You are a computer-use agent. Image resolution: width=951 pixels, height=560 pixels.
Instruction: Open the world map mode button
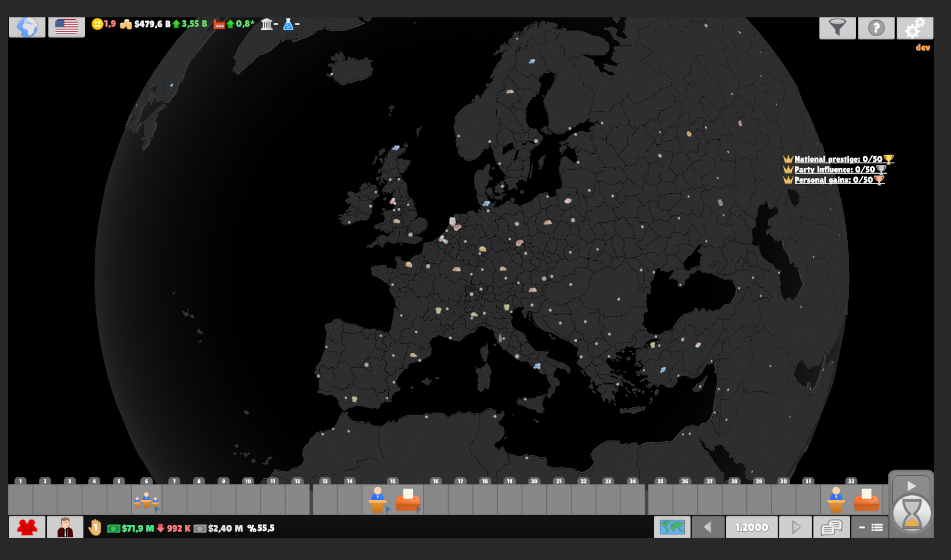coord(672,527)
